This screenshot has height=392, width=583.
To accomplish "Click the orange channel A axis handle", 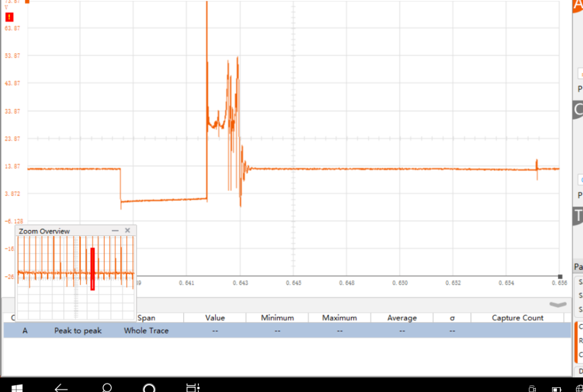I will point(27,2).
